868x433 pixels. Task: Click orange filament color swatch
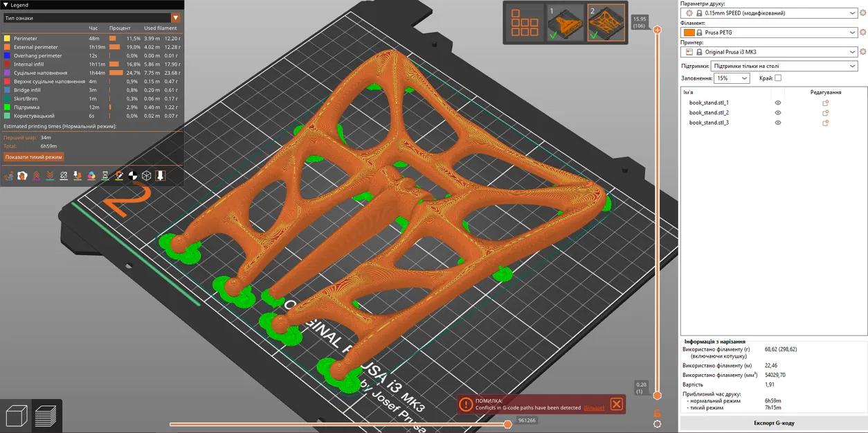[689, 32]
